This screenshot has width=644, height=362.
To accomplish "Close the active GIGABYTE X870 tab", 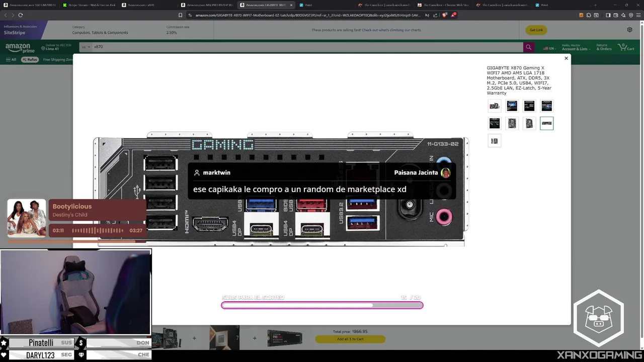I will pyautogui.click(x=291, y=5).
